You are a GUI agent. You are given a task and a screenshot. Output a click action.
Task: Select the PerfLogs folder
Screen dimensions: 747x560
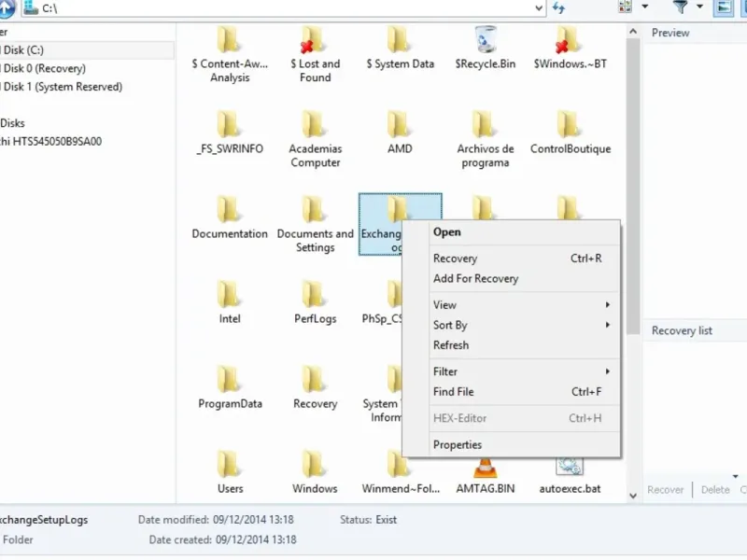pos(315,302)
